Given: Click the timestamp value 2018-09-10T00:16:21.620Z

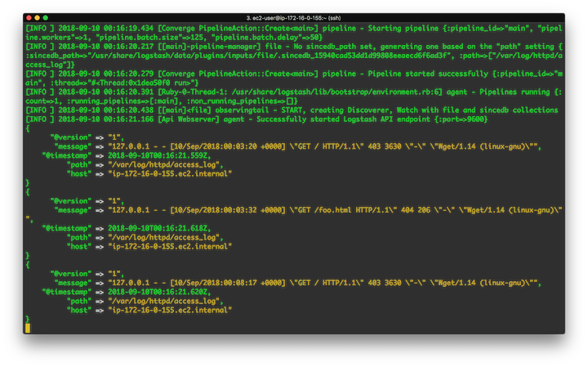Looking at the screenshot, I should click(x=159, y=292).
